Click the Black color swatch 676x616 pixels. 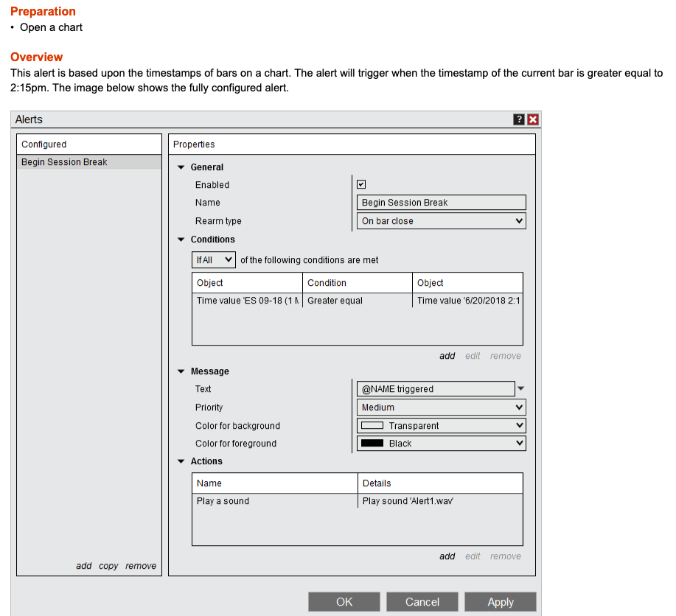pyautogui.click(x=372, y=443)
